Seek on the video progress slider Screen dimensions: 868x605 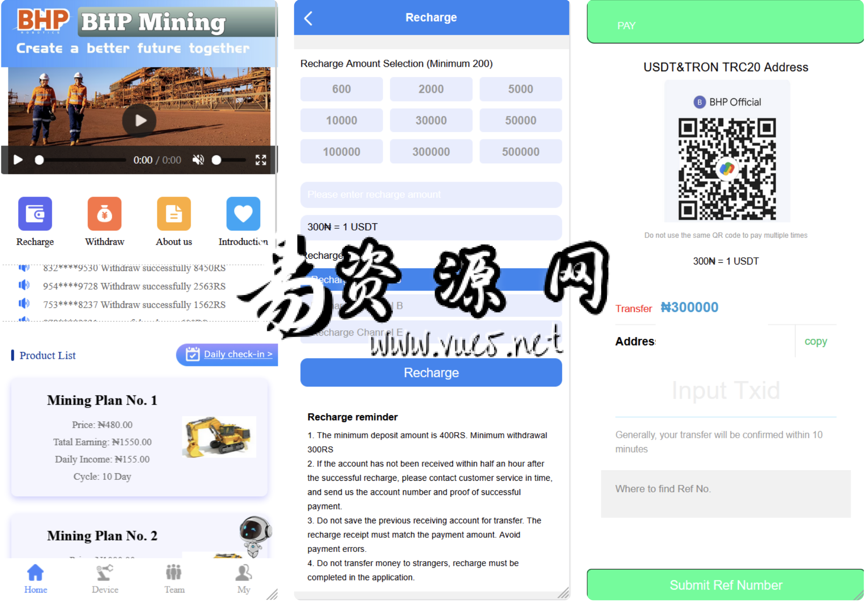pyautogui.click(x=81, y=160)
